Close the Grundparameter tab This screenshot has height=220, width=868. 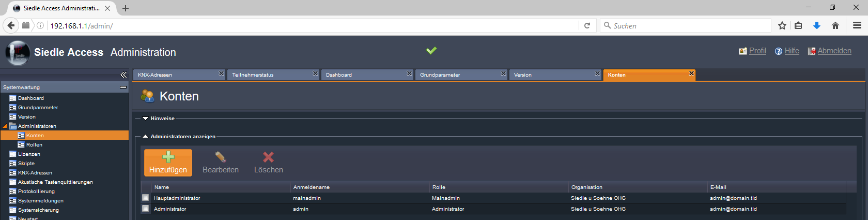point(503,74)
